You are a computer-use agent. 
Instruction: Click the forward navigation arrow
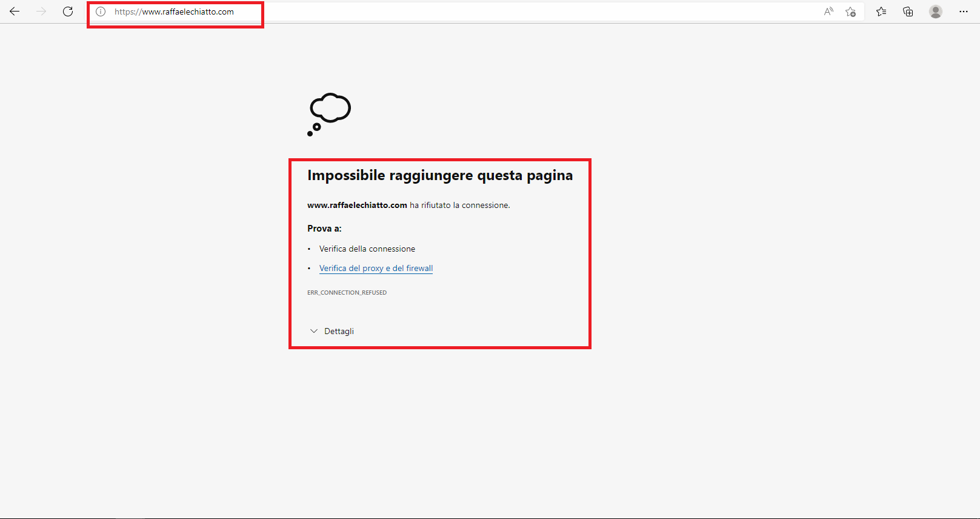[x=41, y=12]
